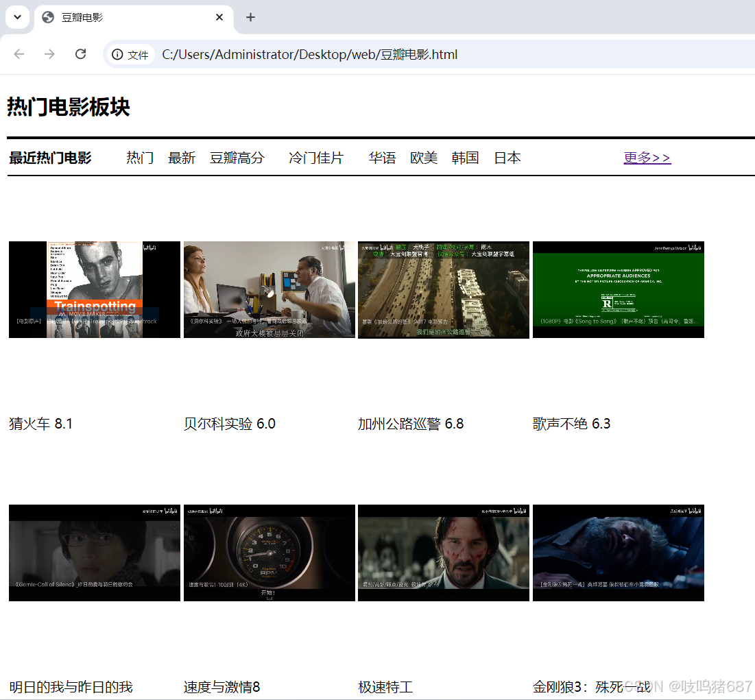
Task: Open a new browser tab
Action: (250, 17)
